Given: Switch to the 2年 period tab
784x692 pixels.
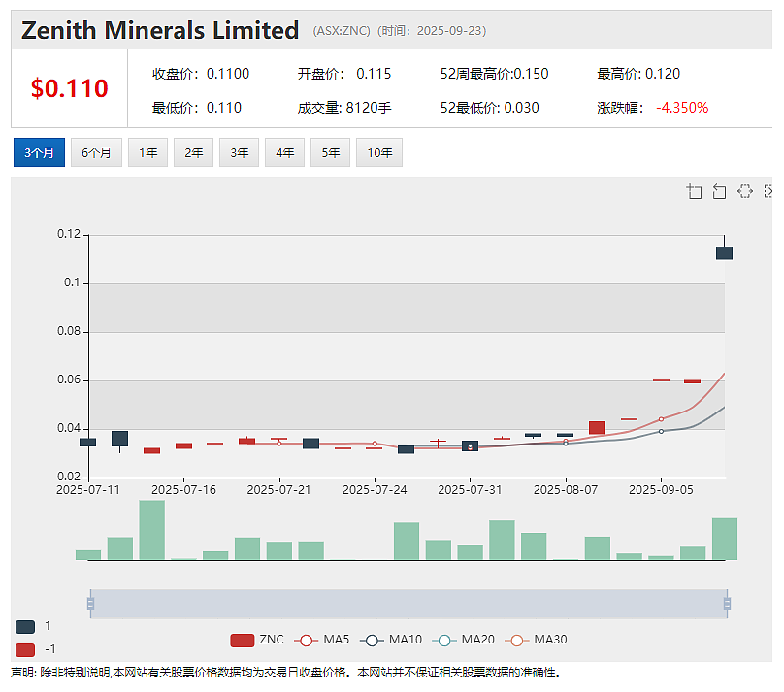Looking at the screenshot, I should click(x=193, y=152).
